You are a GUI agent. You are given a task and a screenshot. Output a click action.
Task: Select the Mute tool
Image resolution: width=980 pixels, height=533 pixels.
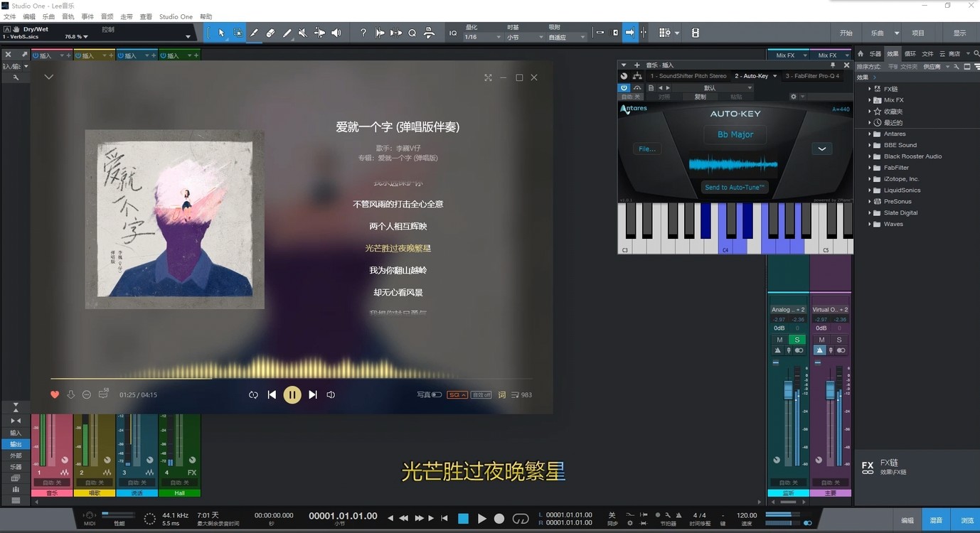[302, 33]
